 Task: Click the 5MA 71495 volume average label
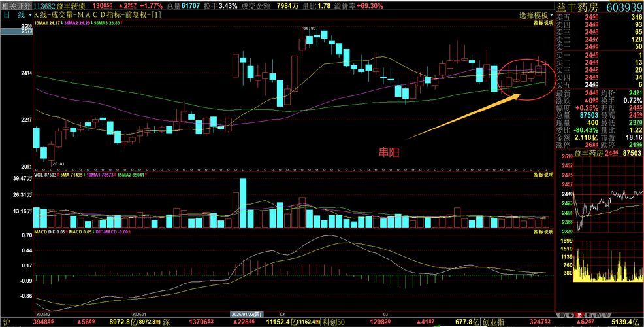pyautogui.click(x=72, y=175)
